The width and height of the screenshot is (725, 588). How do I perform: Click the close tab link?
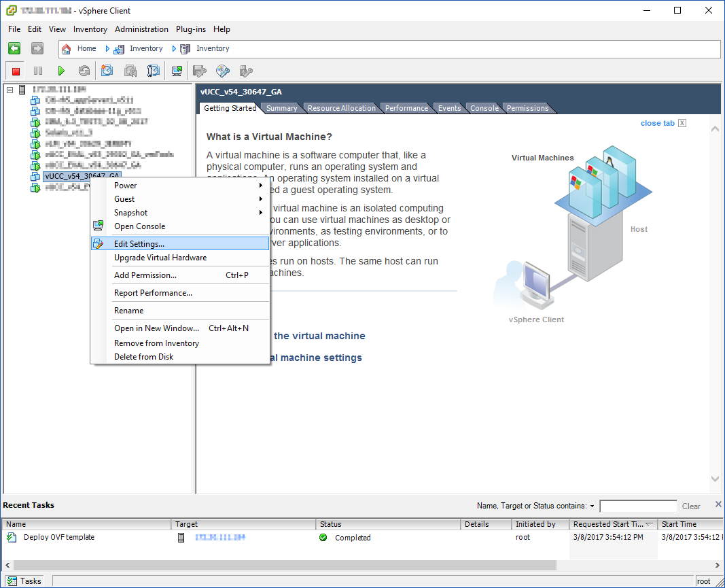658,123
